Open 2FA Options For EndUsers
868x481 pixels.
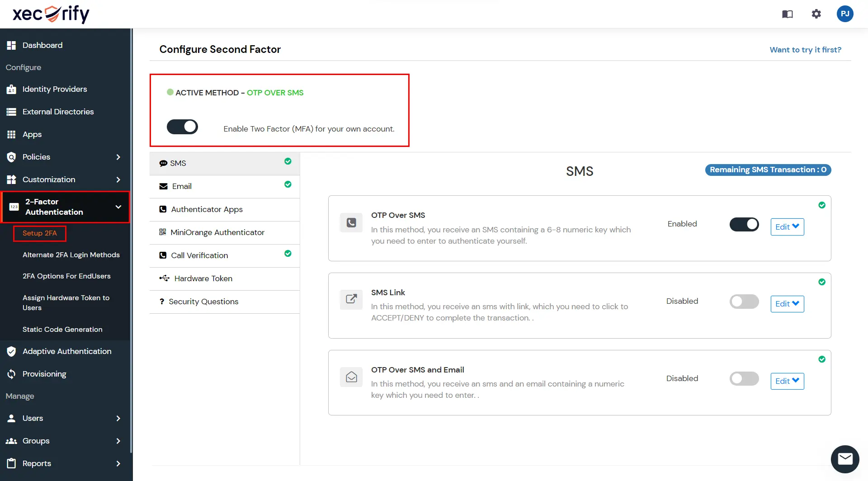[66, 276]
